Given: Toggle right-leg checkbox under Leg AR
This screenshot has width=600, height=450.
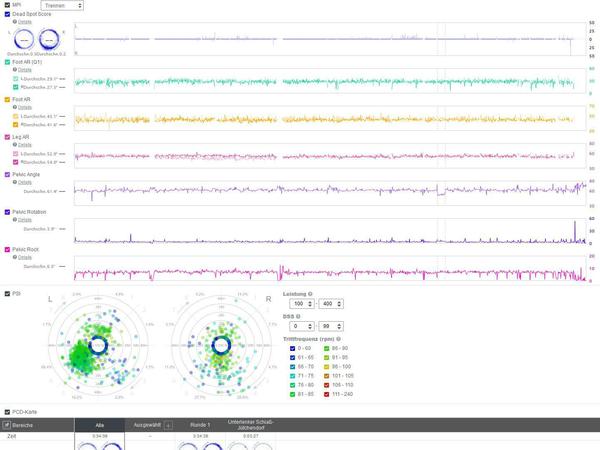Looking at the screenshot, I should (16, 162).
